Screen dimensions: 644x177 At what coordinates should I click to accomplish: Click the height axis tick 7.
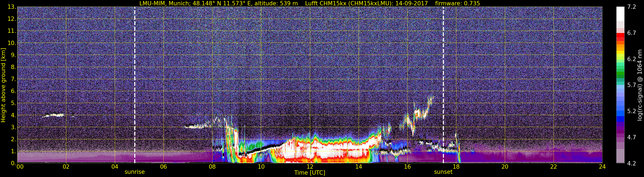(x=13, y=79)
